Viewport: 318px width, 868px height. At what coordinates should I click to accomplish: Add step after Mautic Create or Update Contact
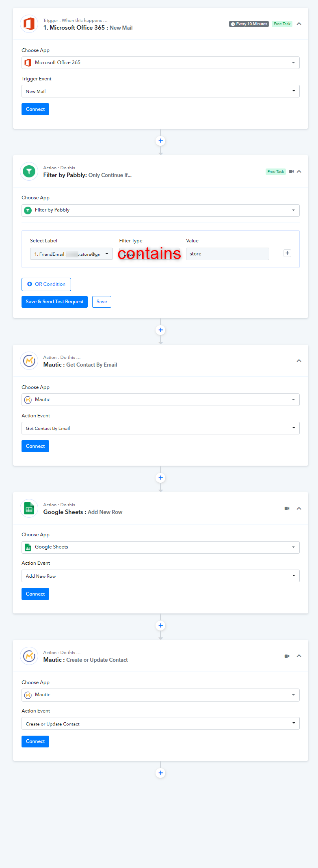pos(160,773)
